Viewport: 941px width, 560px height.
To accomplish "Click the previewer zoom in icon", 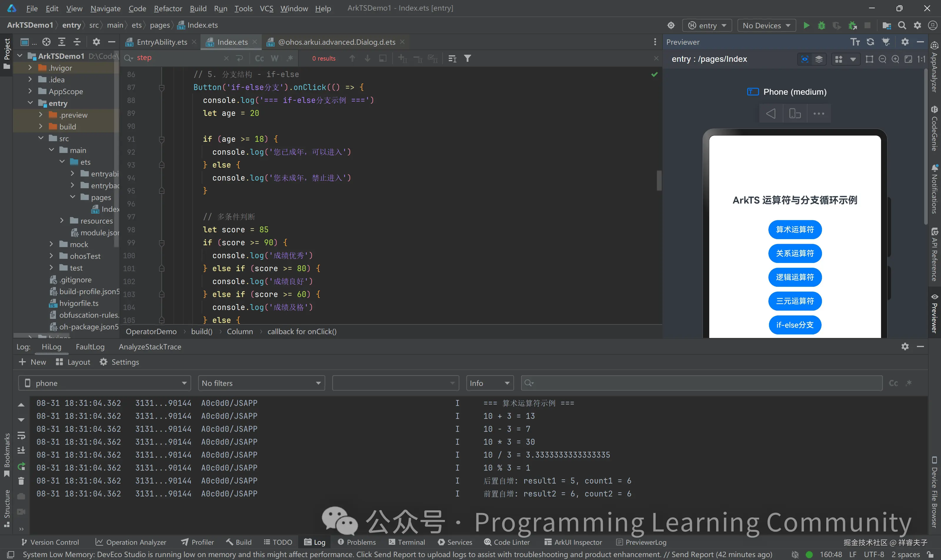I will coord(895,59).
